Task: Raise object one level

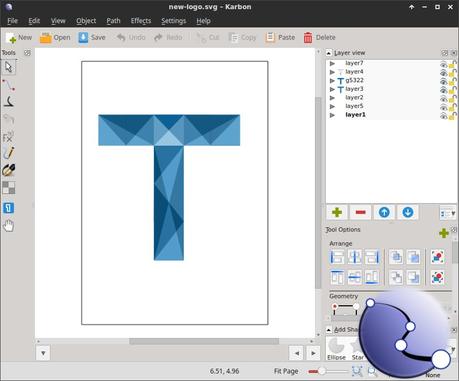Action: tap(413, 257)
